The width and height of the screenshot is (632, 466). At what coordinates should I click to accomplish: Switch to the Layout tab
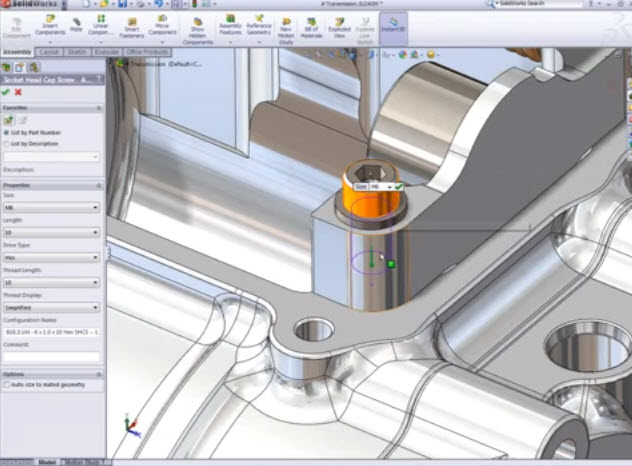(49, 52)
